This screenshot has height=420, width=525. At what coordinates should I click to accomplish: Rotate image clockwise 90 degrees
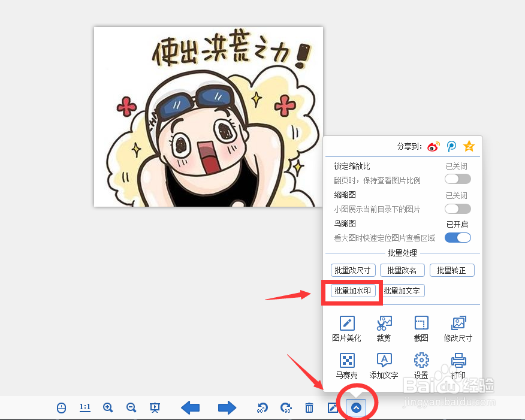tap(286, 407)
